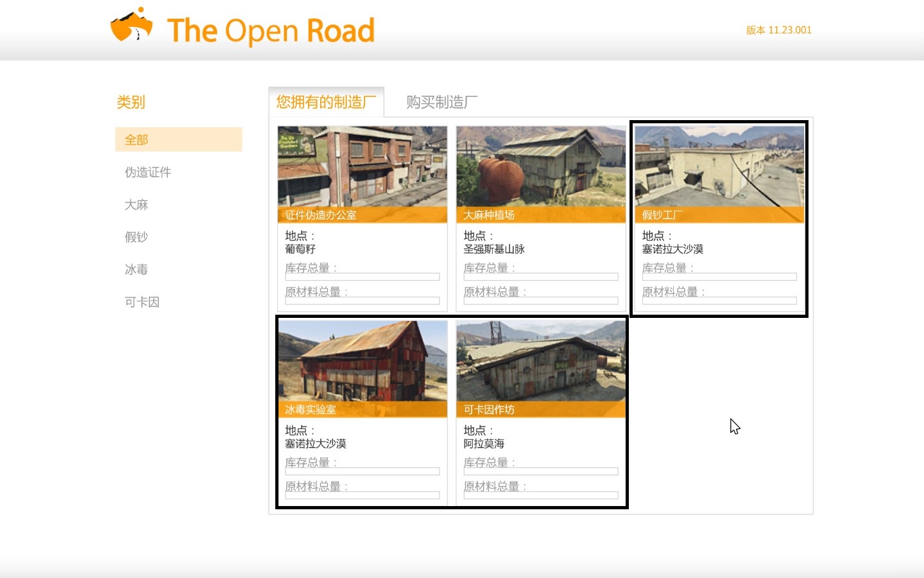Click the 证件伪造办公室 title banner
The width and height of the screenshot is (924, 578).
pyautogui.click(x=363, y=215)
